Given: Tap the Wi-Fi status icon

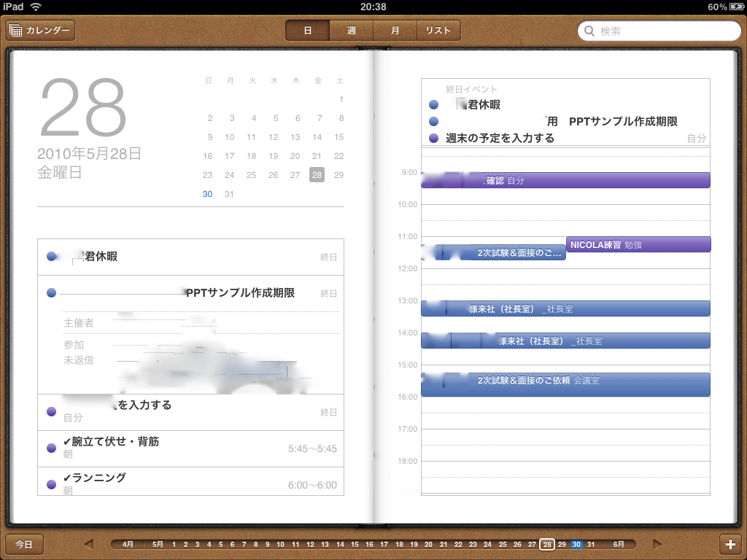Looking at the screenshot, I should click(x=36, y=7).
